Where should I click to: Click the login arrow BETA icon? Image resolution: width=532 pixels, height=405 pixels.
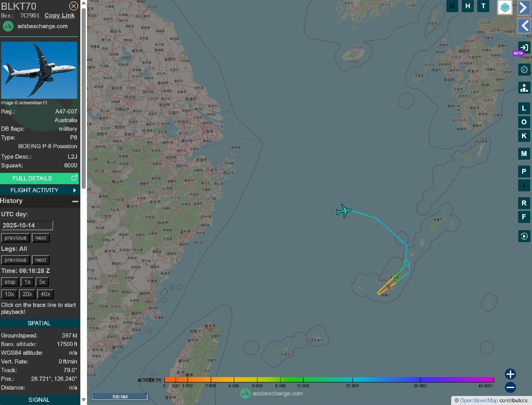click(524, 48)
